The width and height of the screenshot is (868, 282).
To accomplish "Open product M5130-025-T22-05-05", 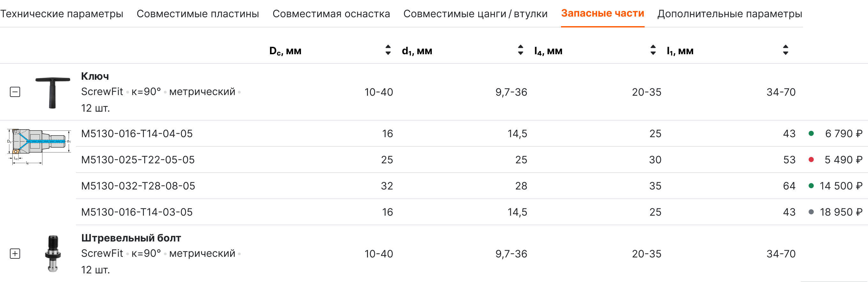I will tap(138, 160).
